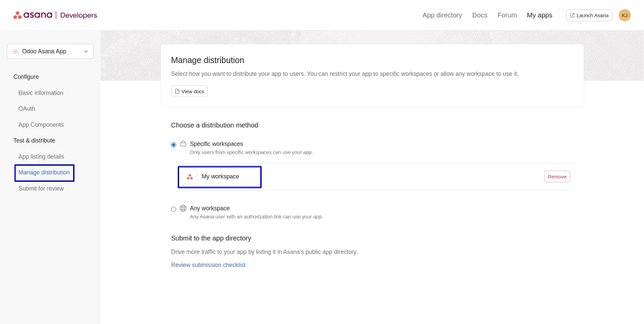Image resolution: width=644 pixels, height=324 pixels.
Task: Click the globe icon beside Any workspace
Action: 183,208
